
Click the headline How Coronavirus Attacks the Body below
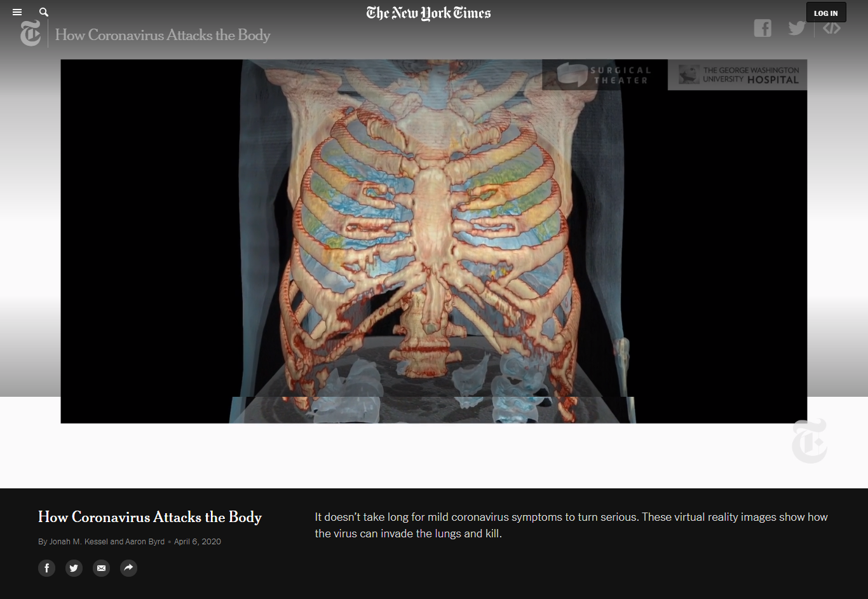[150, 517]
